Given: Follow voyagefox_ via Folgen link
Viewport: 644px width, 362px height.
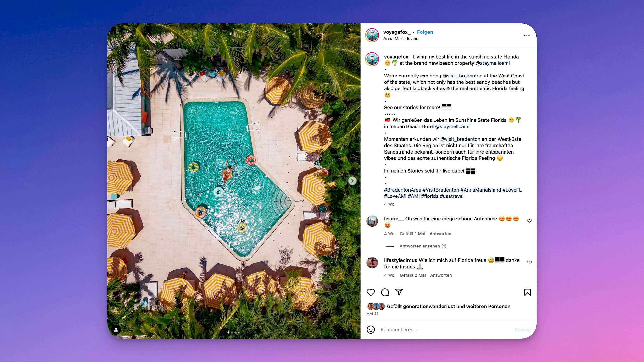Looking at the screenshot, I should pos(425,32).
